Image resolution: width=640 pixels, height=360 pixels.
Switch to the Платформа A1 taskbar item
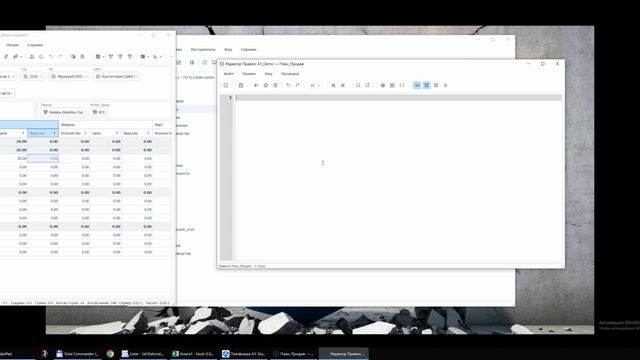click(243, 354)
